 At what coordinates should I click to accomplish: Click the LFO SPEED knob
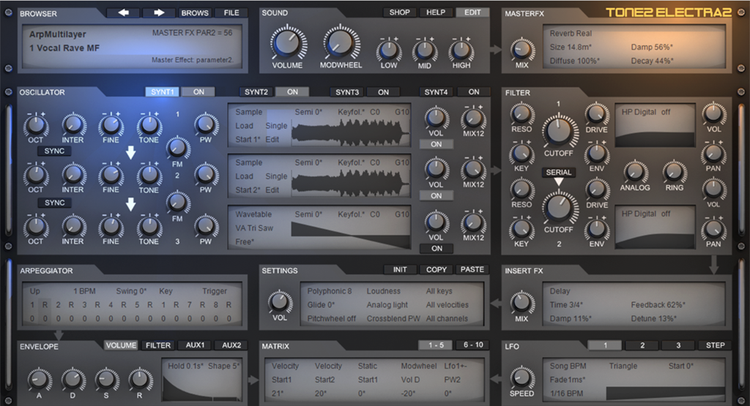pyautogui.click(x=521, y=378)
